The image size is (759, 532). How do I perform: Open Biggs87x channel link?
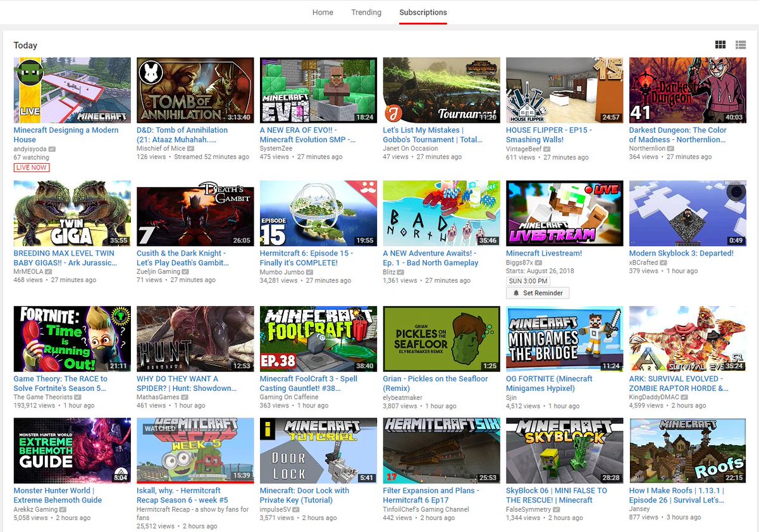[520, 263]
